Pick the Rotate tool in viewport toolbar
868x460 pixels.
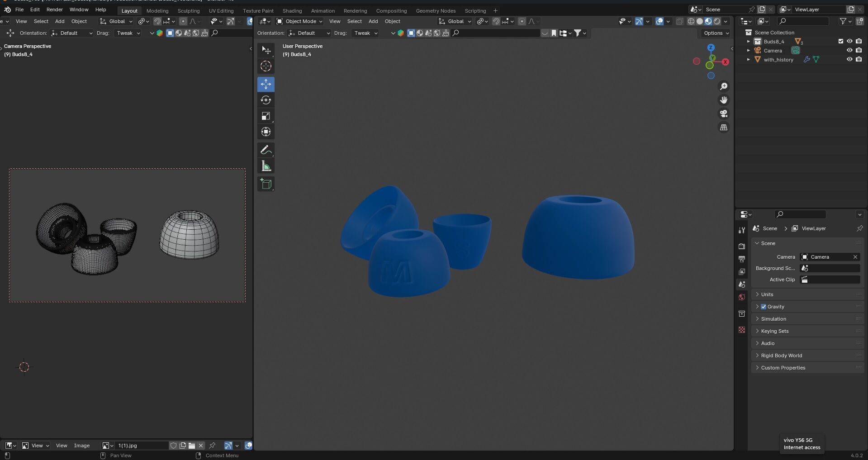[266, 100]
